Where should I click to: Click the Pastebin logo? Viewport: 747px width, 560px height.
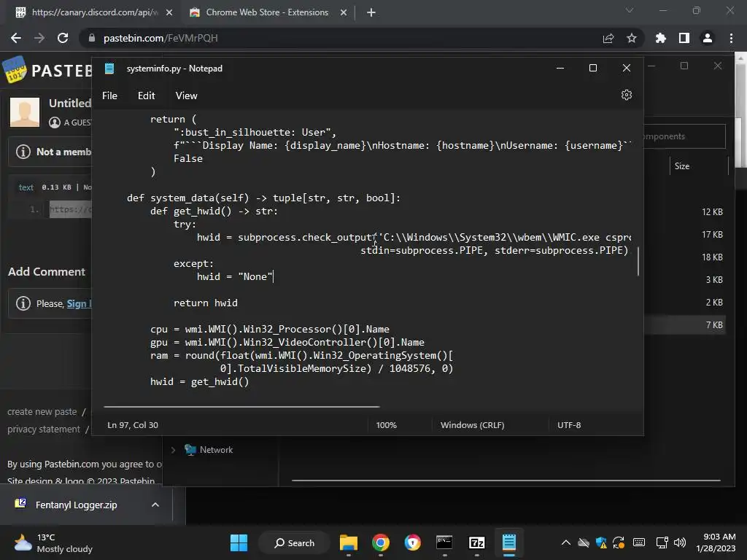[x=47, y=71]
